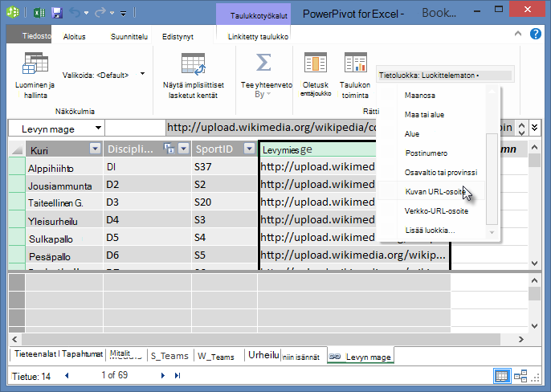Open Discipline column filter dropdown
551x392 pixels.
(x=183, y=149)
